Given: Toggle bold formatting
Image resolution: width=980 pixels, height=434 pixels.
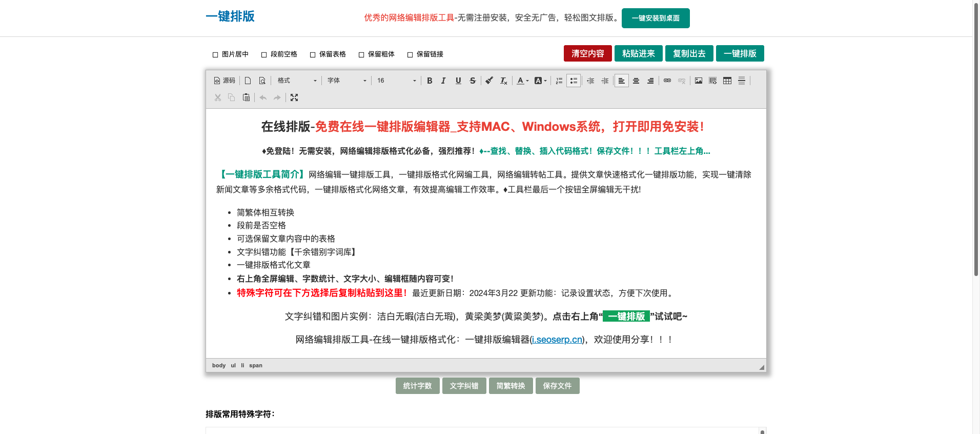Looking at the screenshot, I should point(430,81).
